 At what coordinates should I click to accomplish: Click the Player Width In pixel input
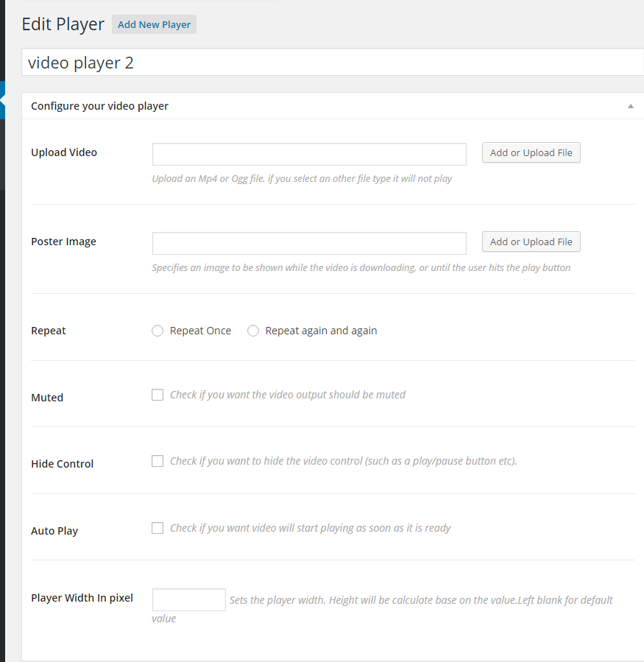click(x=189, y=599)
